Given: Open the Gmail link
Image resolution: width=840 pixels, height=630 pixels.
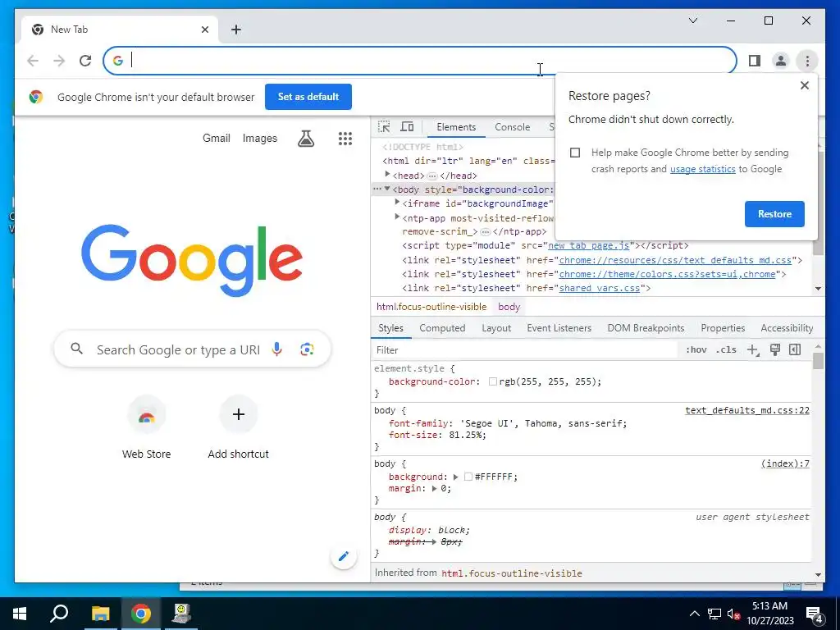Looking at the screenshot, I should click(x=217, y=138).
